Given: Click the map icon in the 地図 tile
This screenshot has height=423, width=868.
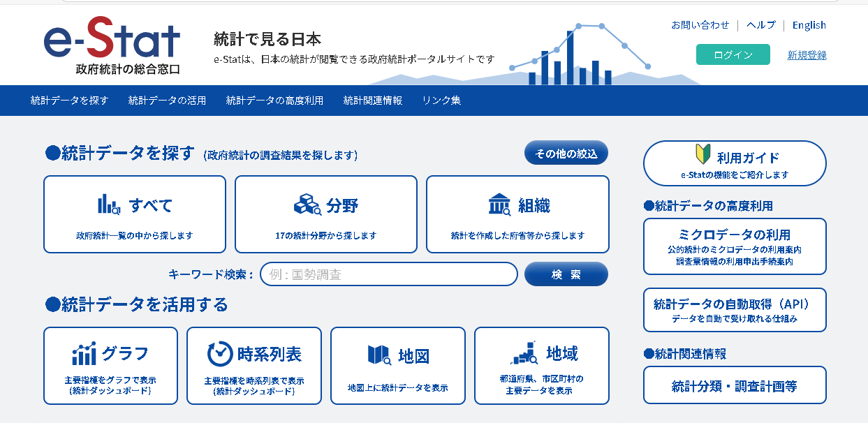Looking at the screenshot, I should point(379,355).
